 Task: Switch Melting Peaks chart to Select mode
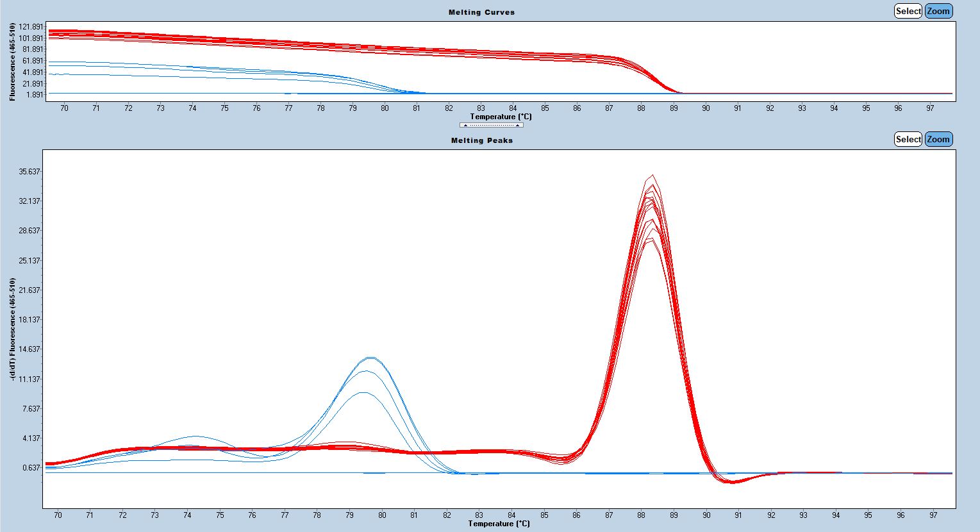[908, 139]
